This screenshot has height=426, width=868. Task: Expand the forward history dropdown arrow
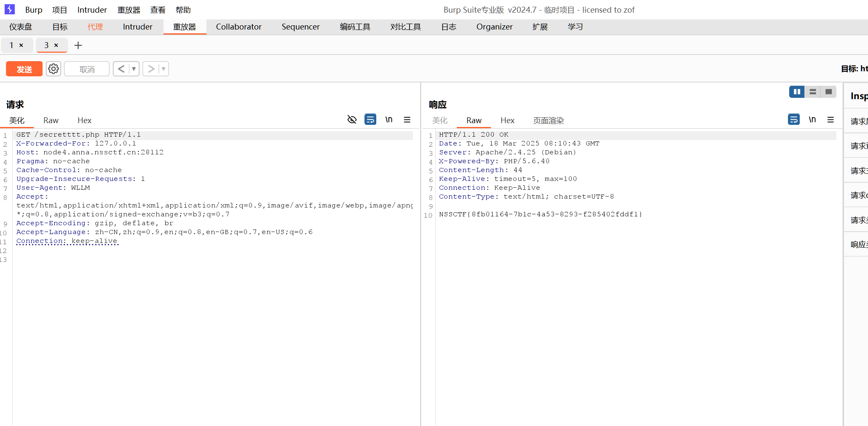163,69
